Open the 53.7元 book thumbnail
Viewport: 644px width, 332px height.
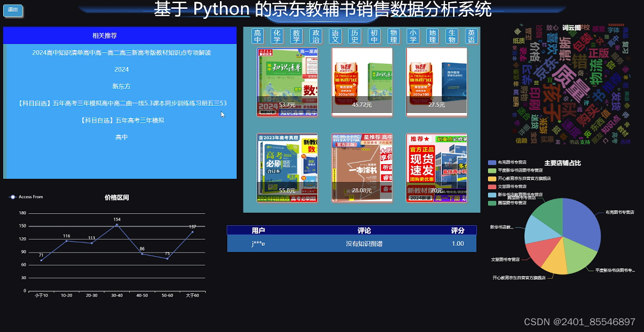click(287, 81)
